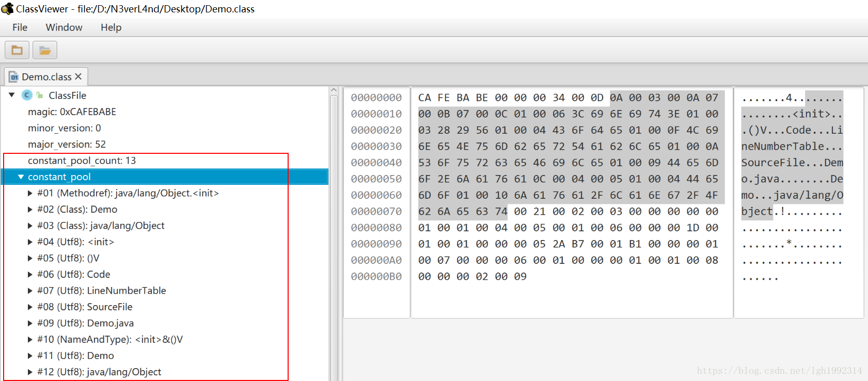
Task: Select #08 (Utf8): SourceFile row
Action: point(85,307)
